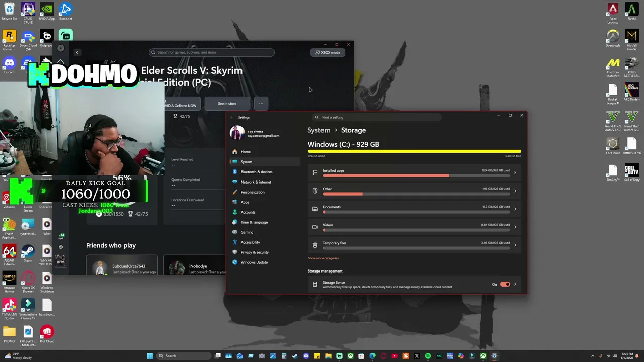Open the Windows Start menu

(150, 356)
